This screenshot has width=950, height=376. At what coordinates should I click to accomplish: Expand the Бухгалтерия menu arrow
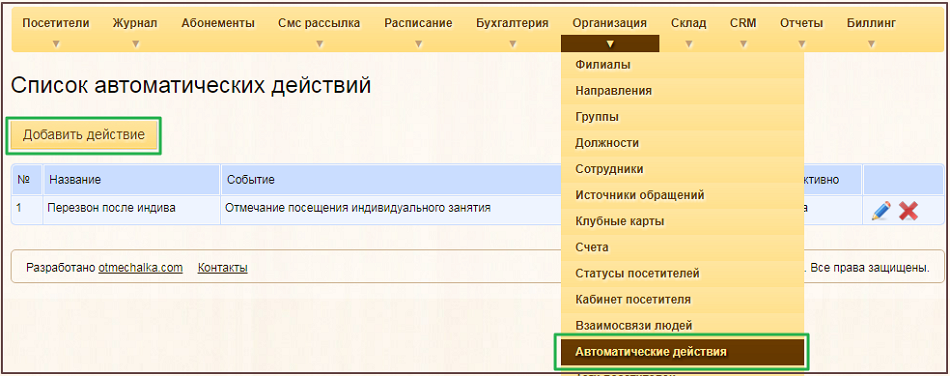pyautogui.click(x=513, y=44)
